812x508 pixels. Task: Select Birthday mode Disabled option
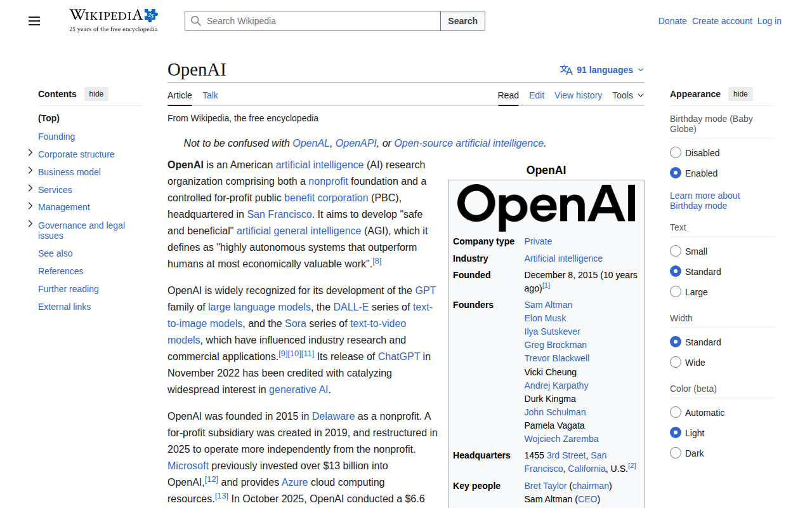[676, 152]
